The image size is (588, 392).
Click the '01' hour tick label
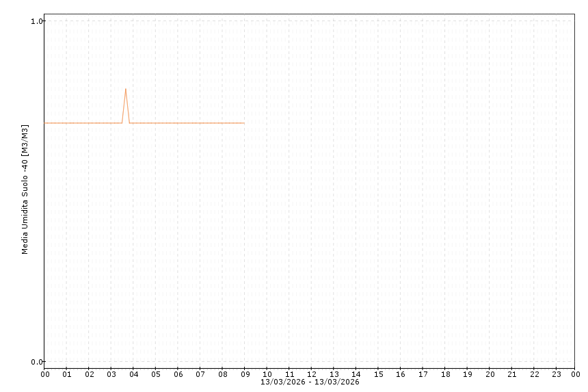coord(67,374)
